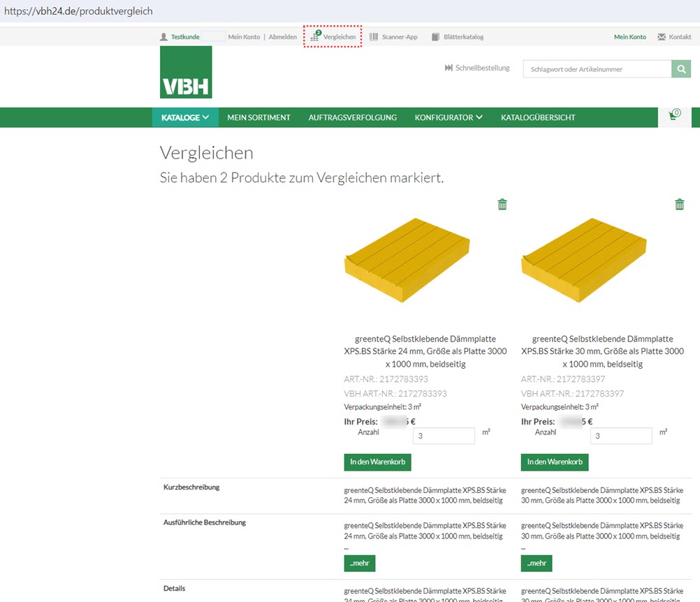Click 'Sie haben 2 Produkte zum Vergleichen markiert.'
Viewport: 700px width, 602px height.
(302, 177)
